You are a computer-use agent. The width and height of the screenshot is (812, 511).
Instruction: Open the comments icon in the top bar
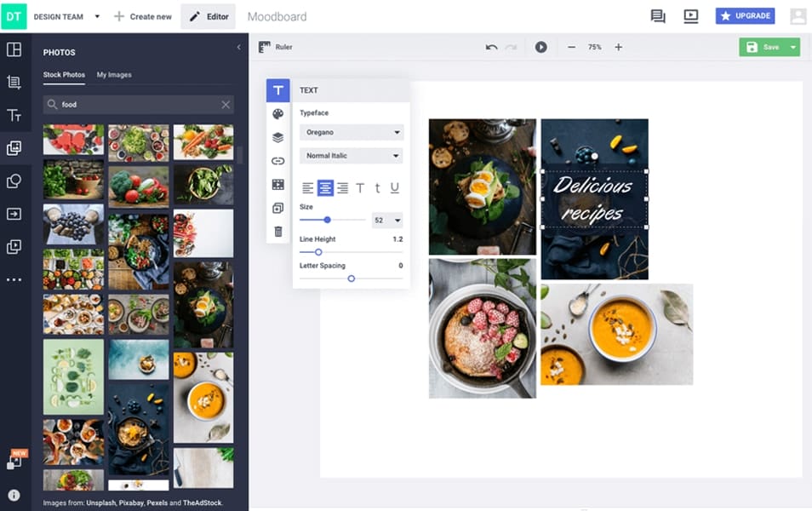coord(657,15)
